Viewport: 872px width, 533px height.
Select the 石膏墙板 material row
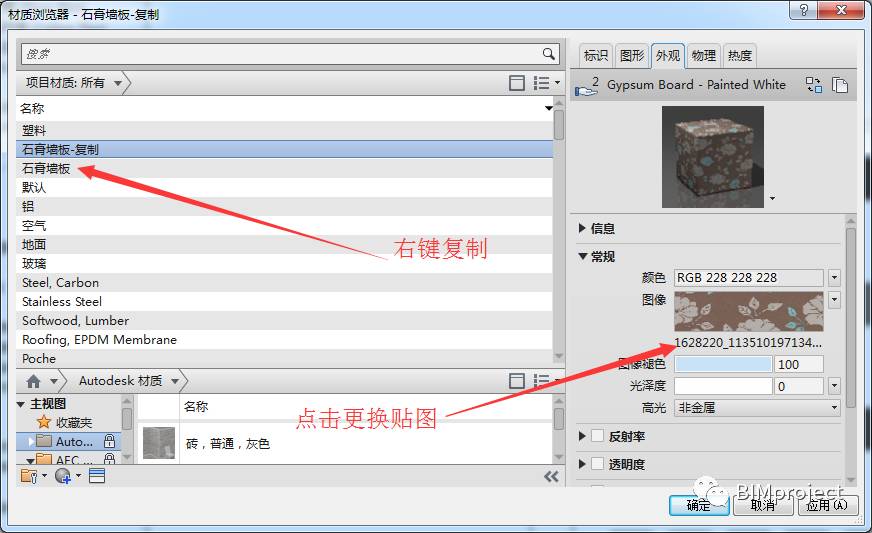click(x=285, y=169)
